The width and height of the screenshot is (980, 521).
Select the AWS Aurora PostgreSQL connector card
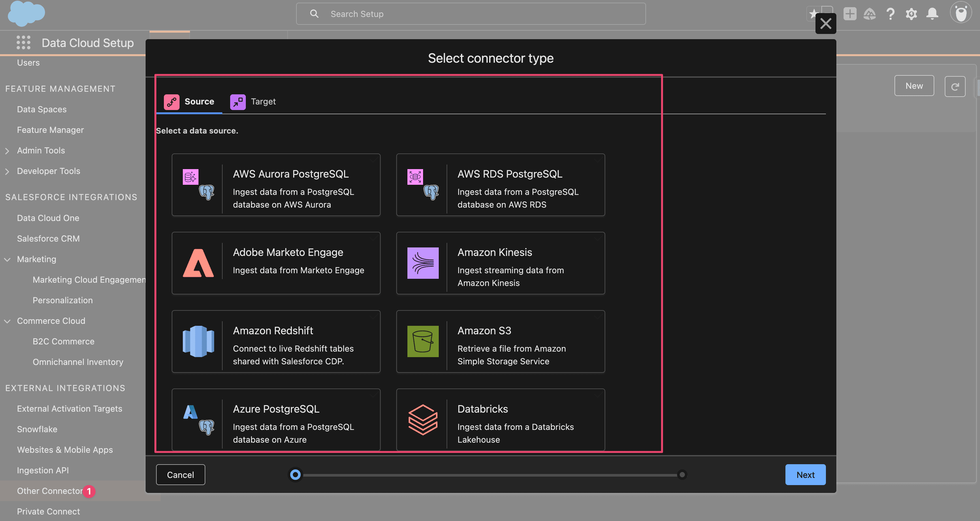click(276, 185)
